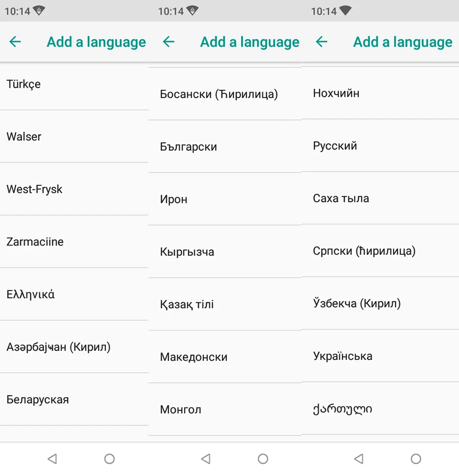Image resolution: width=459 pixels, height=476 pixels.
Task: Tap the 10:14 clock above Türkçe list
Action: point(17,11)
